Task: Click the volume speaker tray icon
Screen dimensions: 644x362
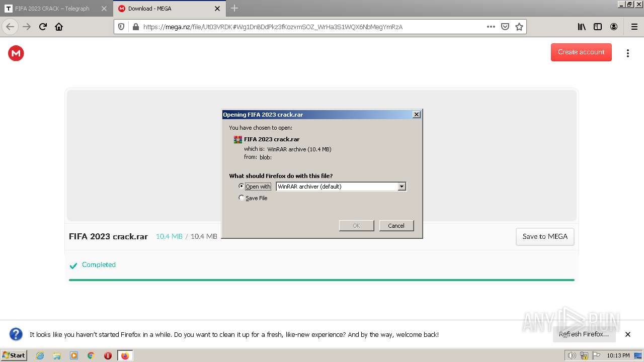Action: point(572,355)
